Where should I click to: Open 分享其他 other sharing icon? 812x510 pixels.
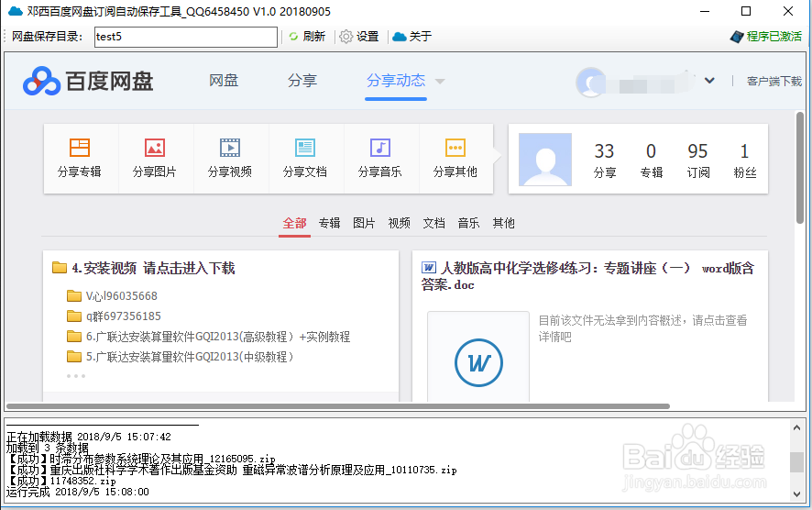coord(455,148)
